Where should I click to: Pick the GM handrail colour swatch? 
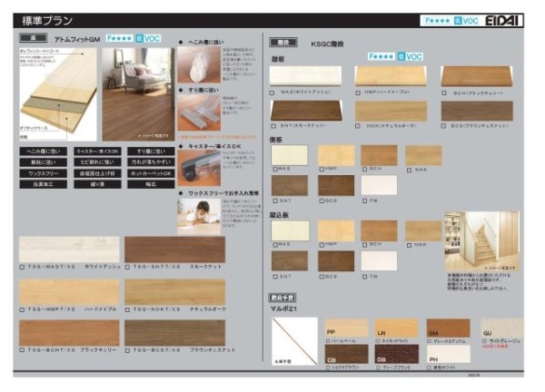point(449,328)
